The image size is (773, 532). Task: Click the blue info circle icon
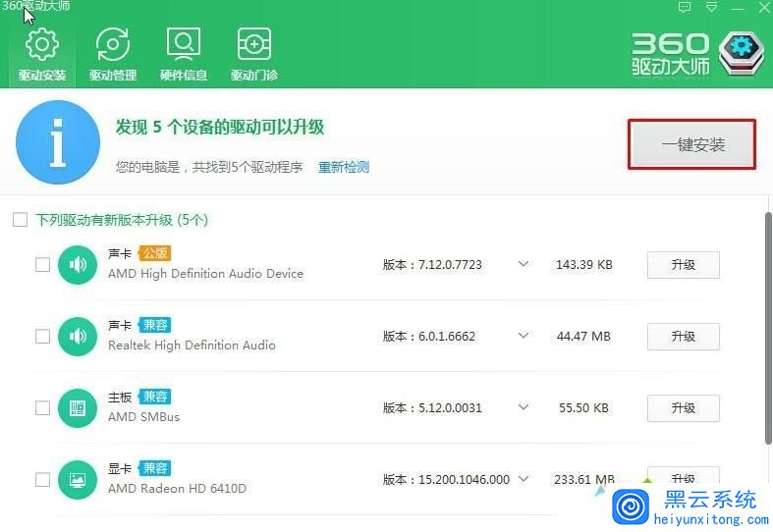(x=57, y=142)
